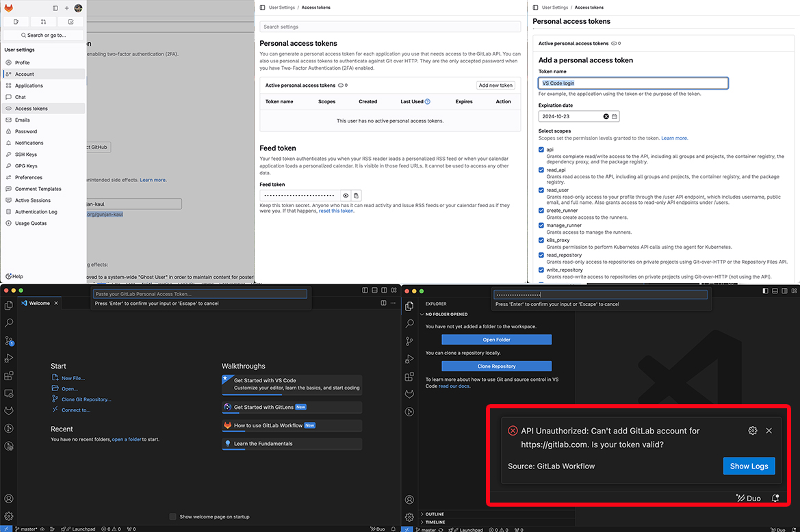Screen dimensions: 800x532
Task: Close the Welcome tab
Action: [56, 303]
